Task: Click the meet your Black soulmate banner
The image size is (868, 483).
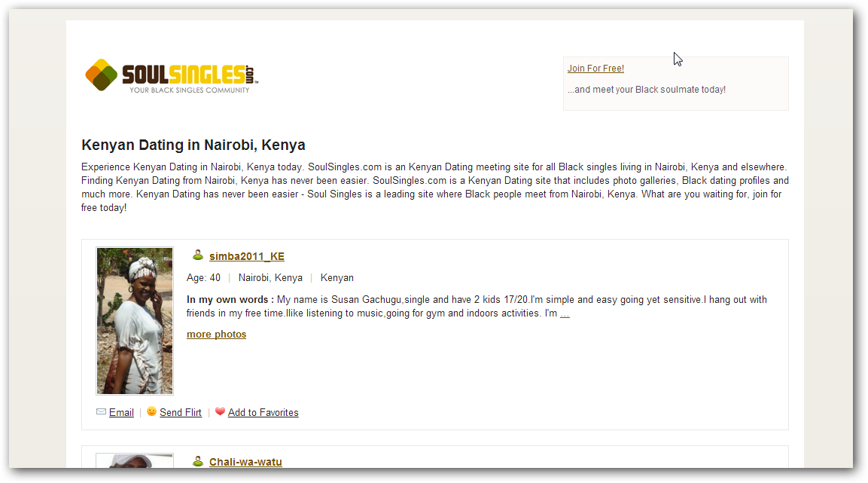Action: coord(647,89)
